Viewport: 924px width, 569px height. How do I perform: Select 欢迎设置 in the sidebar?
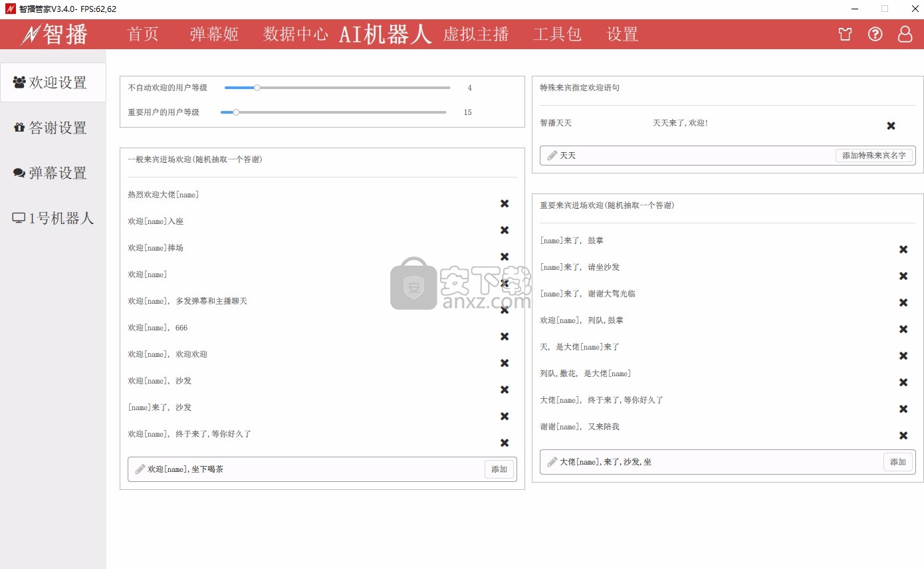53,82
